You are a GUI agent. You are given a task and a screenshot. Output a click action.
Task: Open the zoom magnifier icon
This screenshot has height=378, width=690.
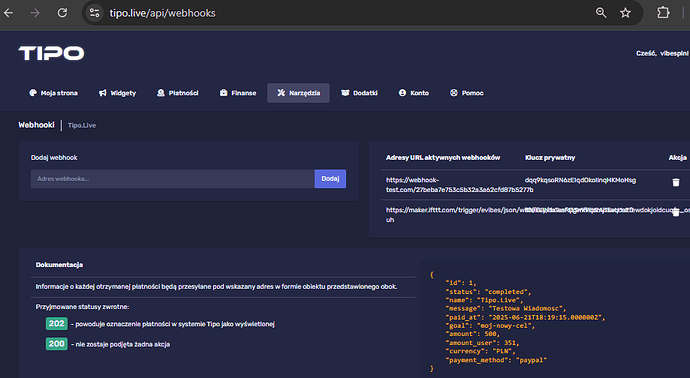point(601,13)
